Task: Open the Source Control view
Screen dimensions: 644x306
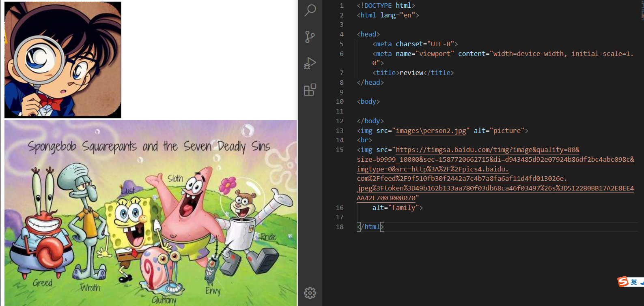Action: 310,37
